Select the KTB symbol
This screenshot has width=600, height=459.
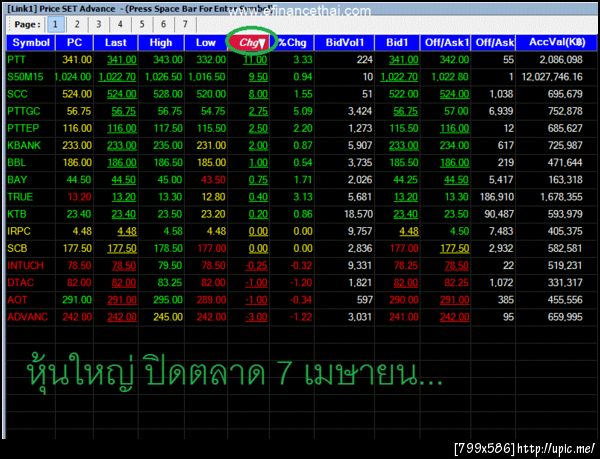[16, 214]
